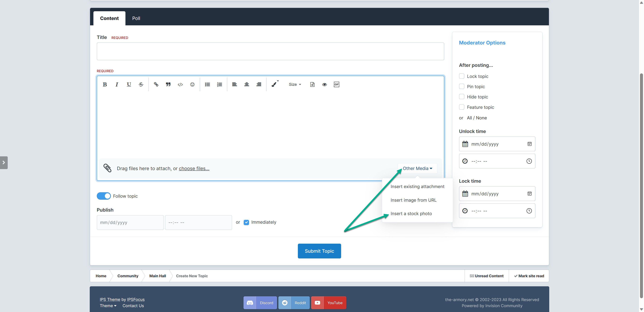This screenshot has height=312, width=644.
Task: Insert a link with the chain icon
Action: (x=156, y=84)
